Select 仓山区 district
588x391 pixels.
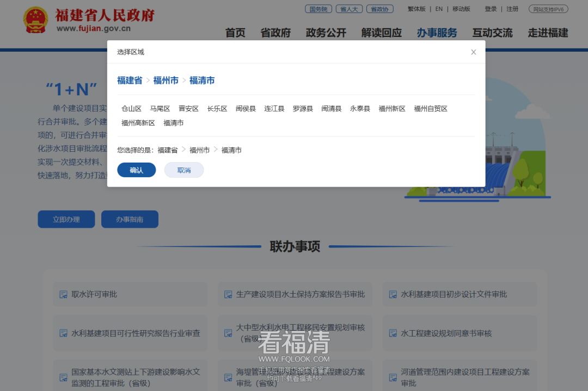point(131,109)
